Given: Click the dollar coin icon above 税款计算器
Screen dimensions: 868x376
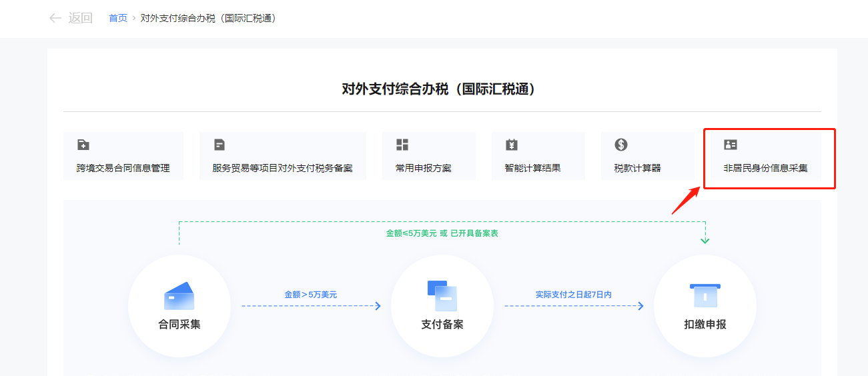Looking at the screenshot, I should [x=621, y=145].
